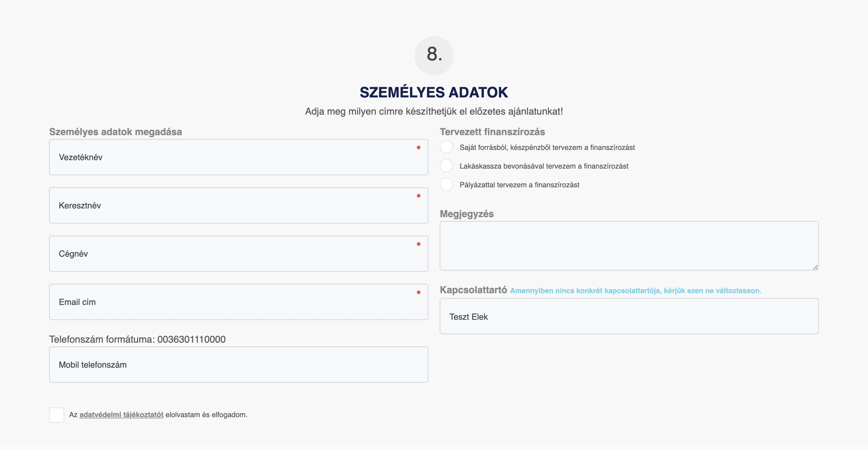Click the red required dot in Keresztnév field
The height and width of the screenshot is (450, 868).
pyautogui.click(x=419, y=196)
